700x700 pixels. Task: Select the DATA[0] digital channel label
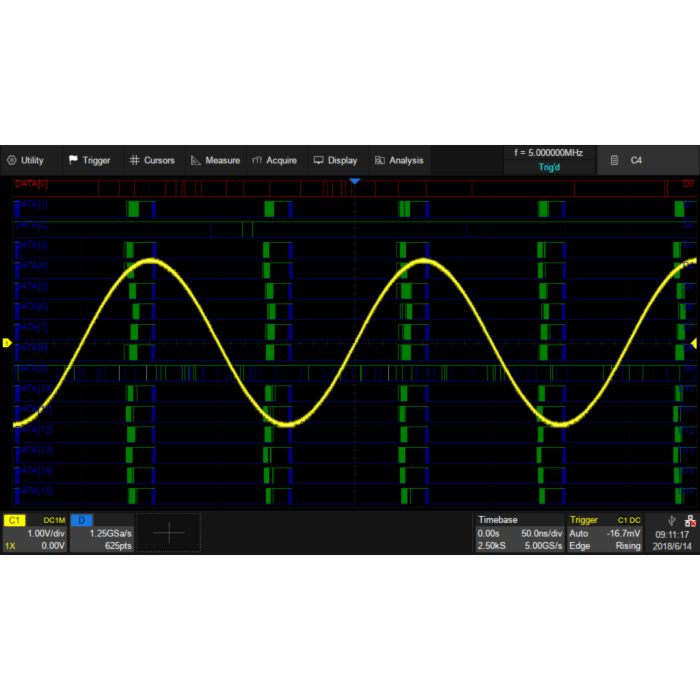click(31, 185)
